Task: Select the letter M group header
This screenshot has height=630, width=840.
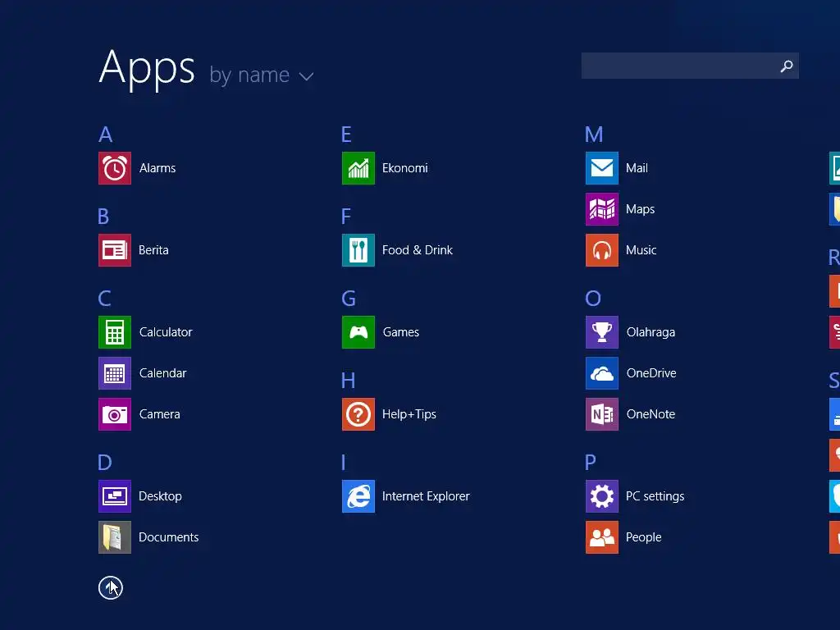Action: [594, 135]
